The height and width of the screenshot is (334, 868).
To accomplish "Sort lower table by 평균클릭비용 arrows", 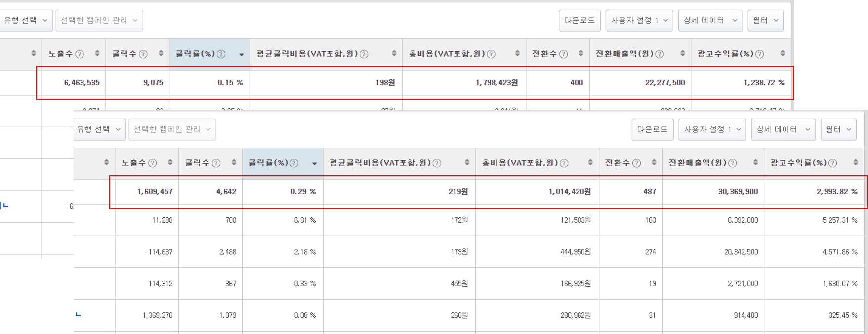I will pyautogui.click(x=467, y=162).
